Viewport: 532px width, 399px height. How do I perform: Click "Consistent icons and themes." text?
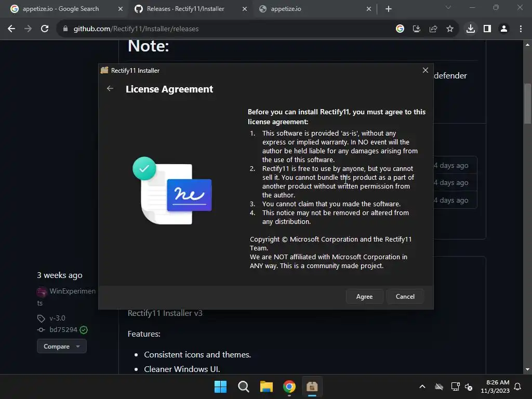coord(197,354)
